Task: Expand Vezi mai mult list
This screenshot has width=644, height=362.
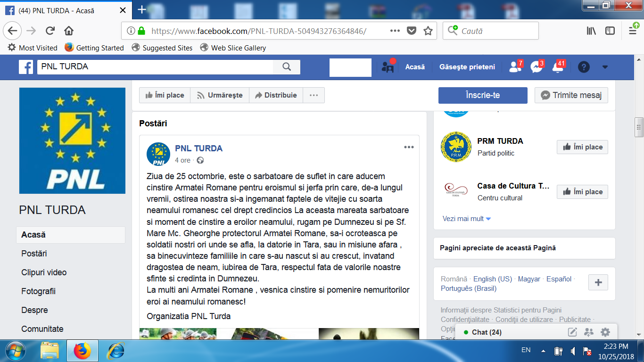Action: [467, 219]
